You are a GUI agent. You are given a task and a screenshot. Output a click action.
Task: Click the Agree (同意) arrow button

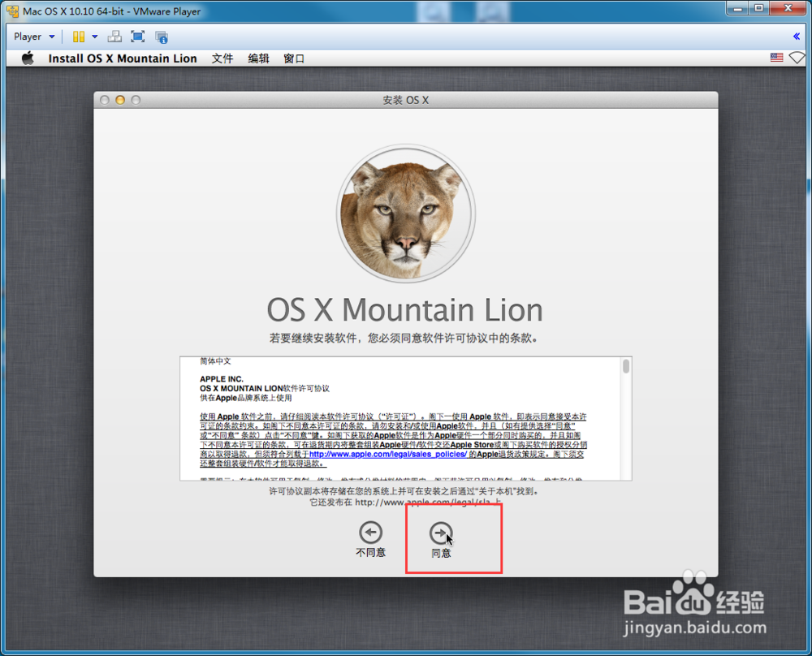point(441,533)
